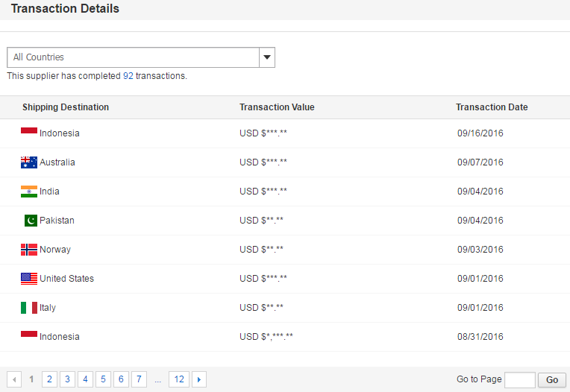This screenshot has height=392, width=570.
Task: Go to next page arrow
Action: click(199, 379)
